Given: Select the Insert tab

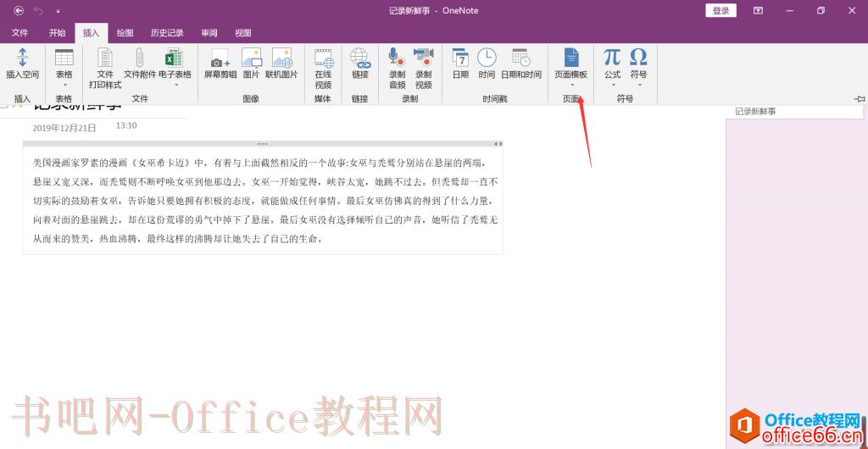Looking at the screenshot, I should tap(91, 33).
